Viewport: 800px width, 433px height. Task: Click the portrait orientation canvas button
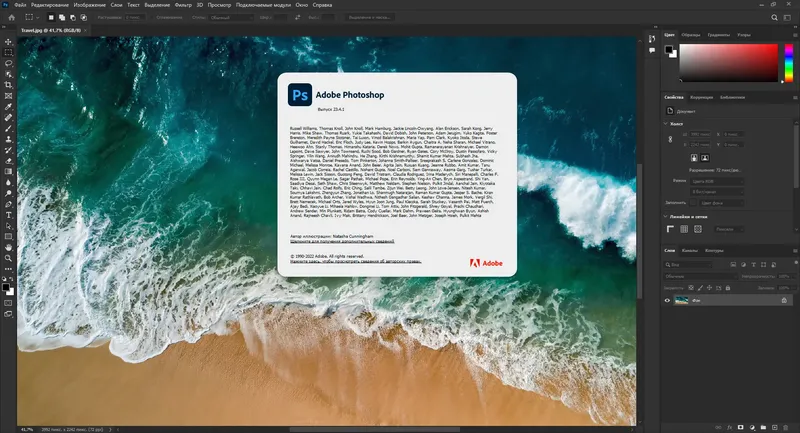click(694, 158)
